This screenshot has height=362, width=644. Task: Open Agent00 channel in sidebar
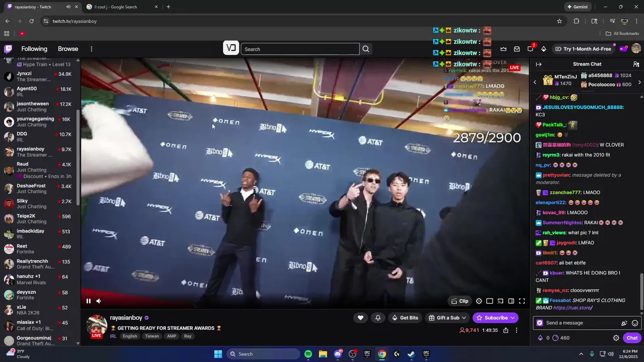(x=39, y=92)
